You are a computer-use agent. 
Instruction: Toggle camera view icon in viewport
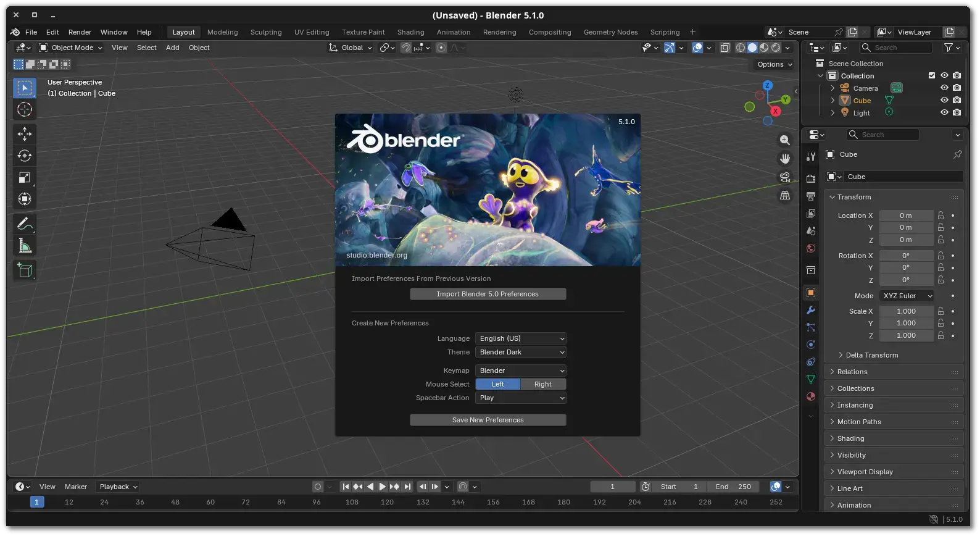click(784, 177)
